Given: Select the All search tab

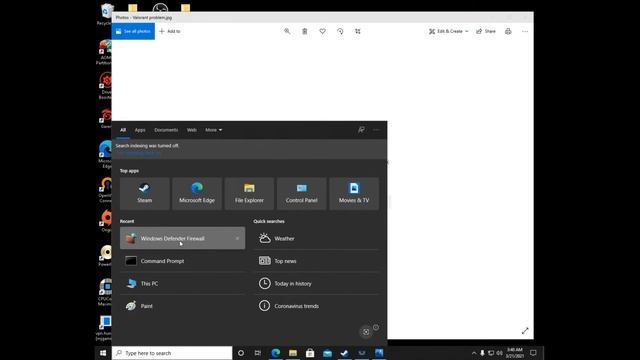Looking at the screenshot, I should pyautogui.click(x=123, y=130).
